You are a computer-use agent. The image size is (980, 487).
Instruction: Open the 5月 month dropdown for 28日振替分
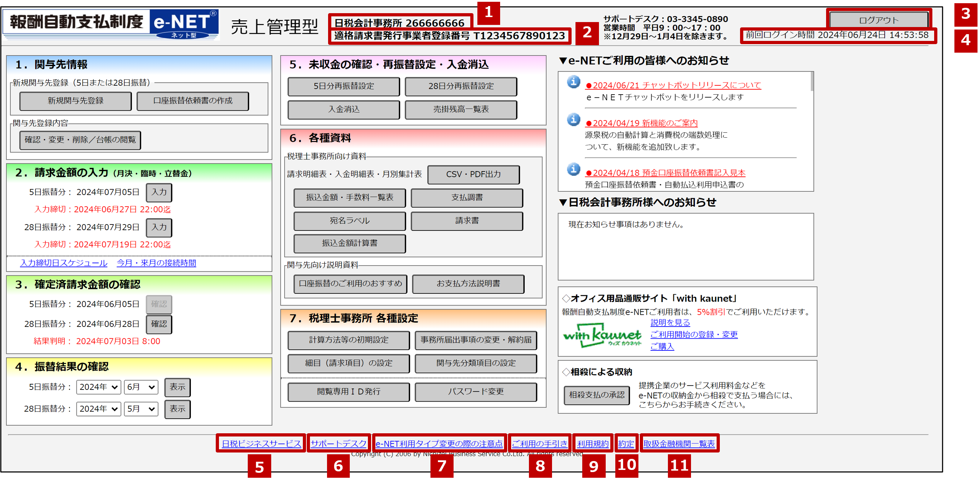click(x=141, y=409)
